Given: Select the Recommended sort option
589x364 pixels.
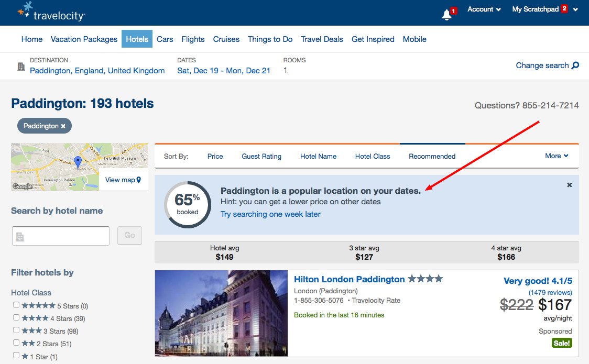Looking at the screenshot, I should tap(432, 156).
